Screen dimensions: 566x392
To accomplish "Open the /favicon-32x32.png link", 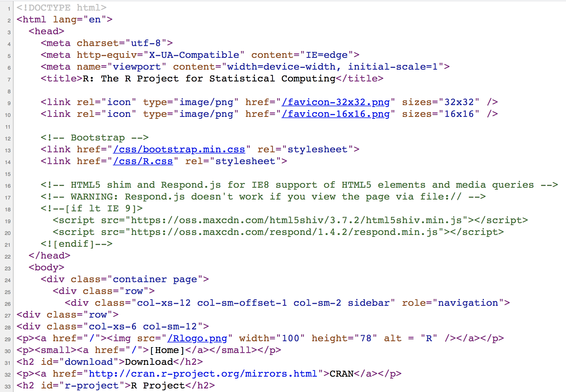I will click(x=336, y=102).
